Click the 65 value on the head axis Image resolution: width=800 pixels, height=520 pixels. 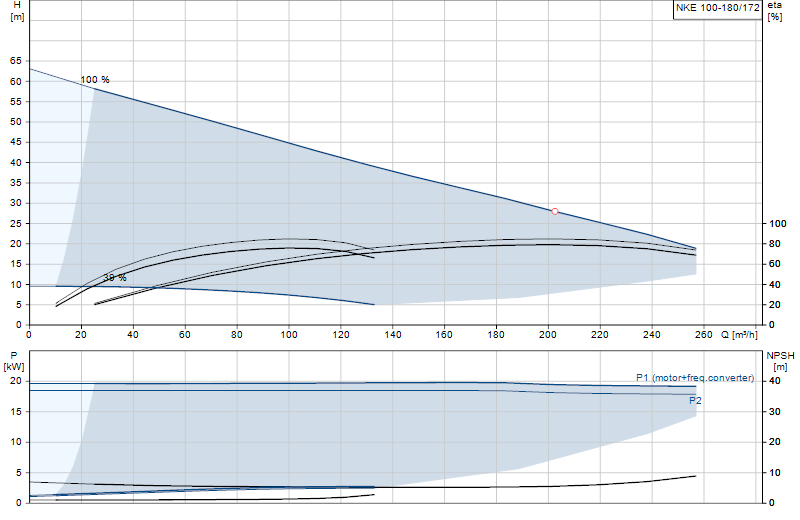pyautogui.click(x=16, y=61)
